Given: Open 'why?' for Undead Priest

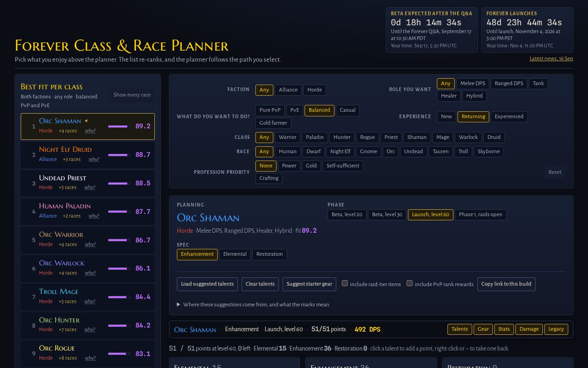Looking at the screenshot, I should click(x=90, y=188).
